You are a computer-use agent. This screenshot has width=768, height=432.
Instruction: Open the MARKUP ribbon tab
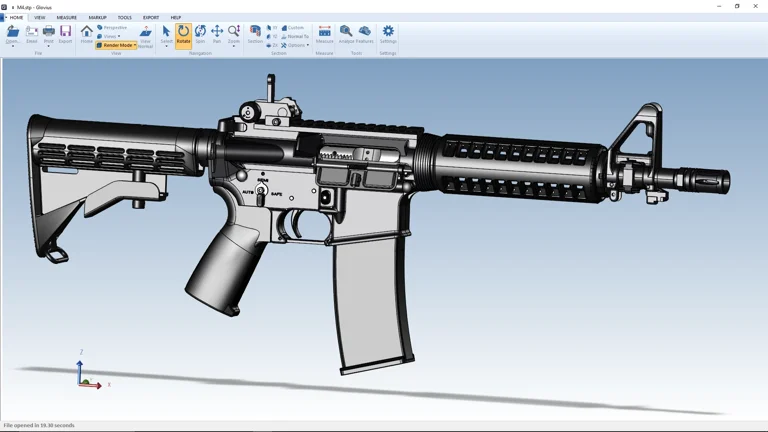click(x=97, y=17)
